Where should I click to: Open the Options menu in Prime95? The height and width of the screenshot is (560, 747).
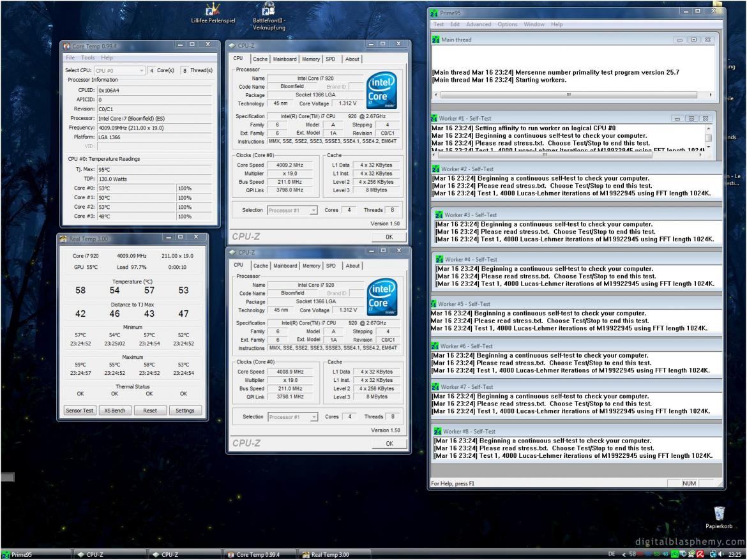pyautogui.click(x=508, y=24)
